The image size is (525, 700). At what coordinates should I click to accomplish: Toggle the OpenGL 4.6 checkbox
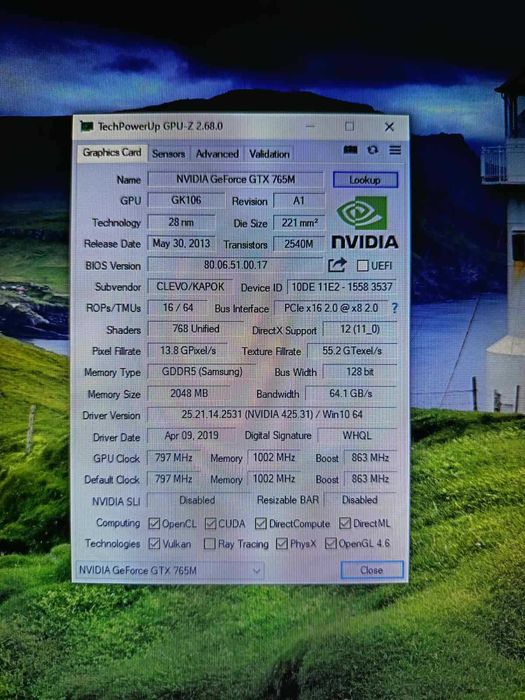coord(330,543)
